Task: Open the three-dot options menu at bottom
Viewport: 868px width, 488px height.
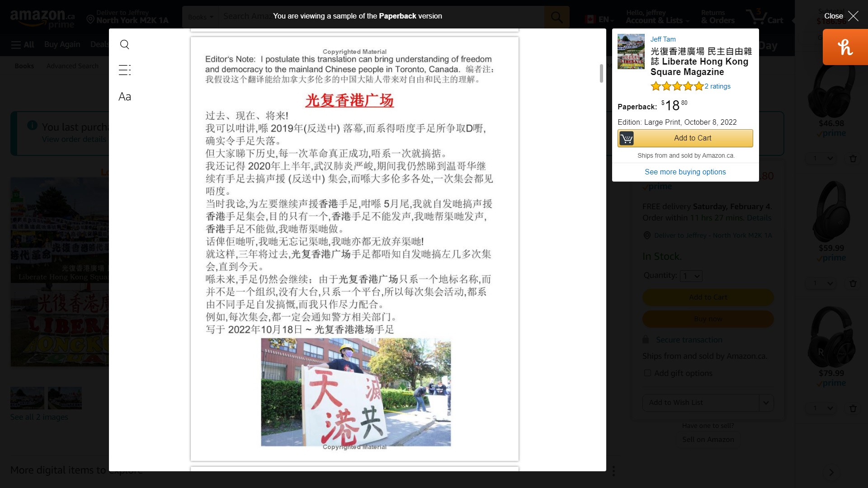Action: tap(613, 471)
